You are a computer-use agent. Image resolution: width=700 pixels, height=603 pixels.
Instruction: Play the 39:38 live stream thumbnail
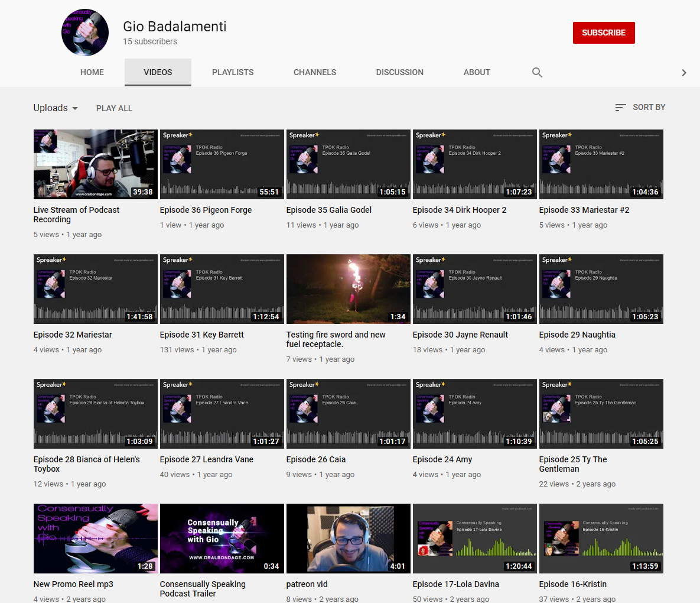96,164
